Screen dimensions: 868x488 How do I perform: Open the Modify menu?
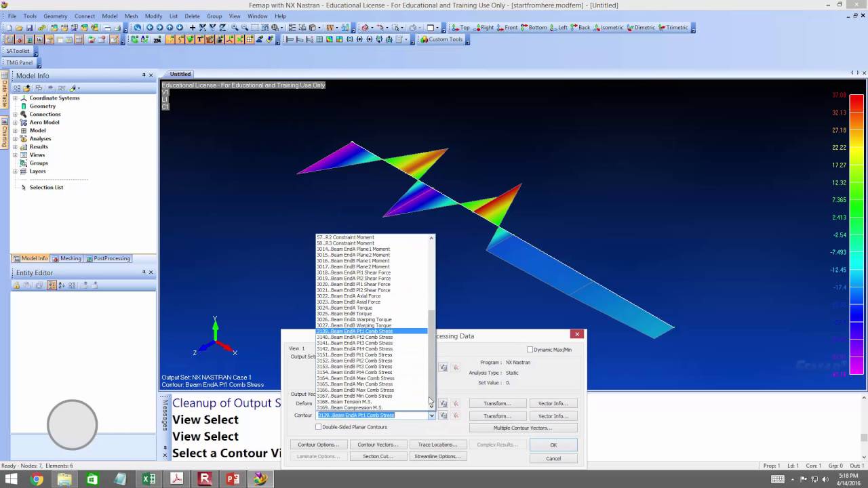153,16
